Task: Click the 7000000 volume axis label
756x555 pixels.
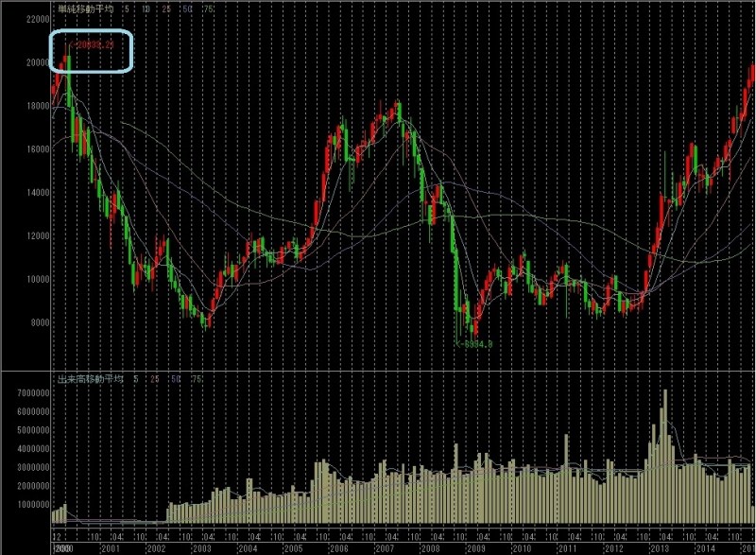Action: (x=31, y=392)
